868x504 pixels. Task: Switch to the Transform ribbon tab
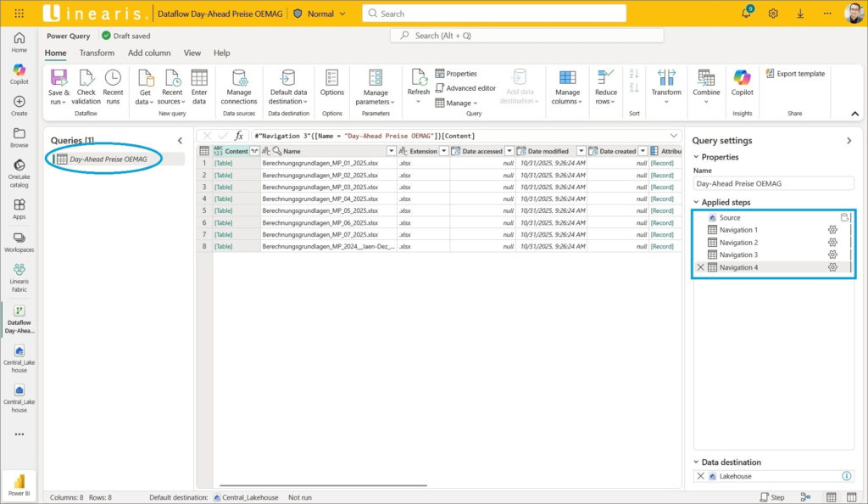pos(97,53)
